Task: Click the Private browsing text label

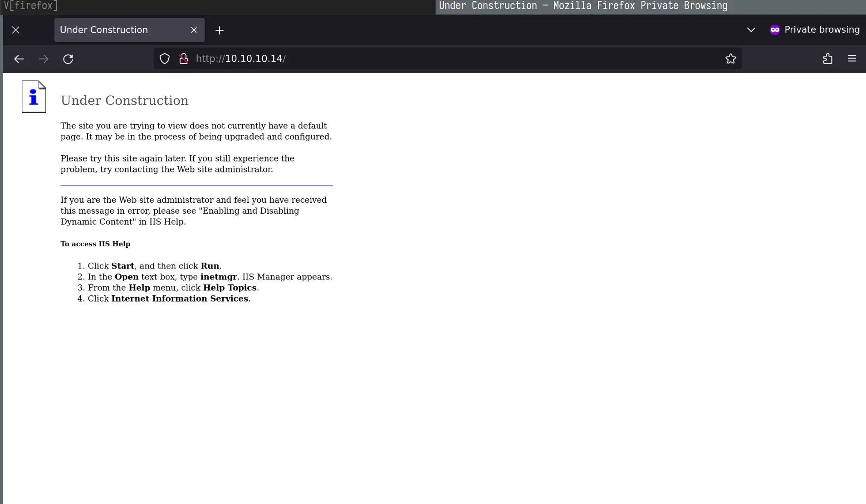Action: [822, 30]
